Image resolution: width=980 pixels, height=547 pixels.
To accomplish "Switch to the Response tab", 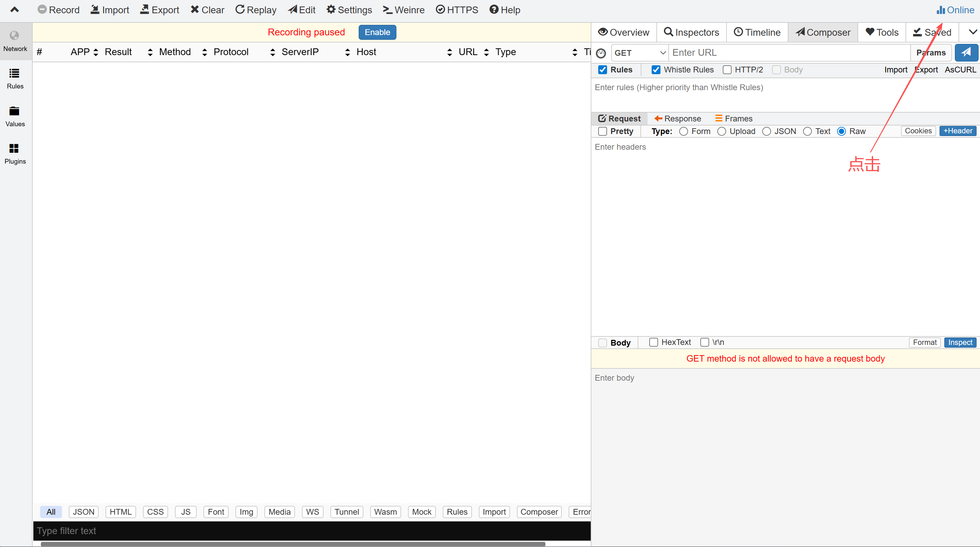I will pyautogui.click(x=677, y=119).
